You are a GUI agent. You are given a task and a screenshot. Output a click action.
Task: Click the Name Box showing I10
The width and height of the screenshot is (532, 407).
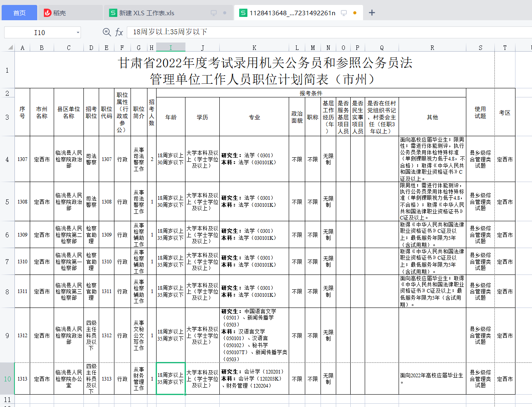40,32
